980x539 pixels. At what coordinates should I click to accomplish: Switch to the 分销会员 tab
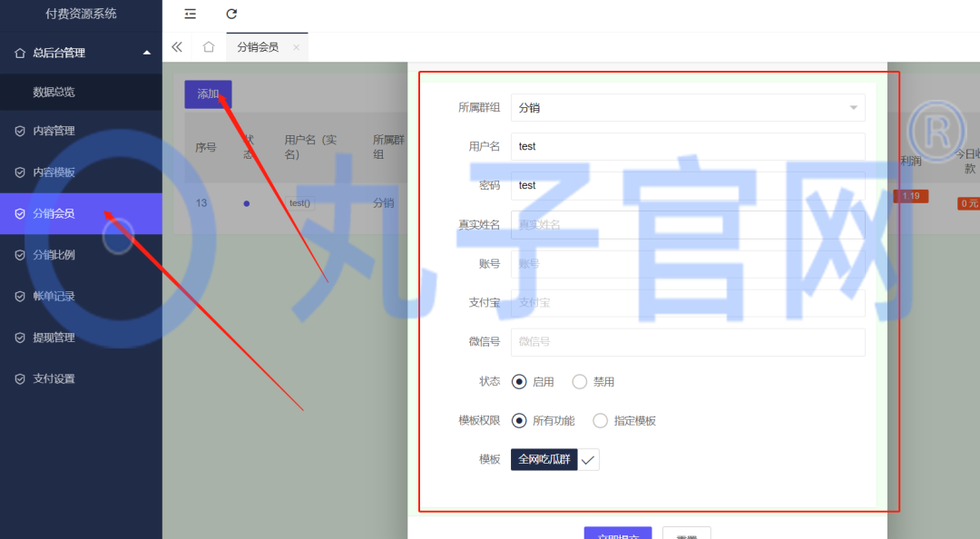(x=260, y=46)
